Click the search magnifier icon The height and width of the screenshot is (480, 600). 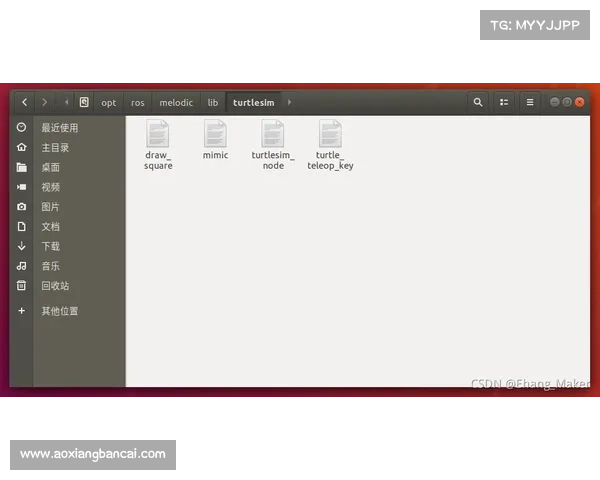(x=478, y=102)
